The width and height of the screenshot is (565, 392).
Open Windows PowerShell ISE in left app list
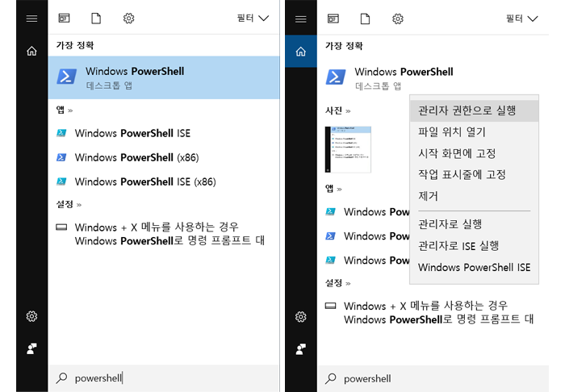point(164,133)
